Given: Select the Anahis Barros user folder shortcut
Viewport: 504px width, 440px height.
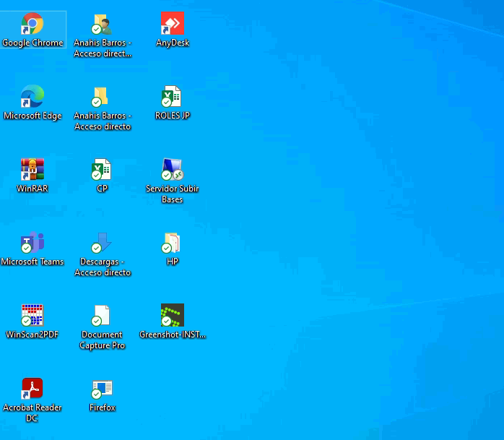Looking at the screenshot, I should click(x=102, y=24).
